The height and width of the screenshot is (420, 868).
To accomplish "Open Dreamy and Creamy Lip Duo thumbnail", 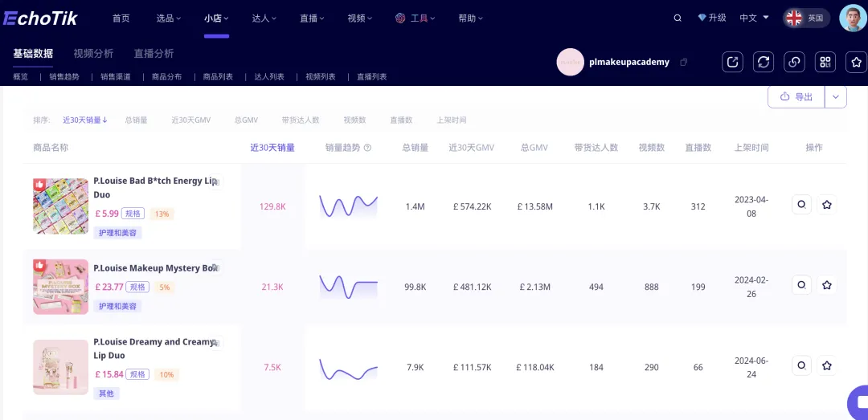I will pyautogui.click(x=60, y=367).
